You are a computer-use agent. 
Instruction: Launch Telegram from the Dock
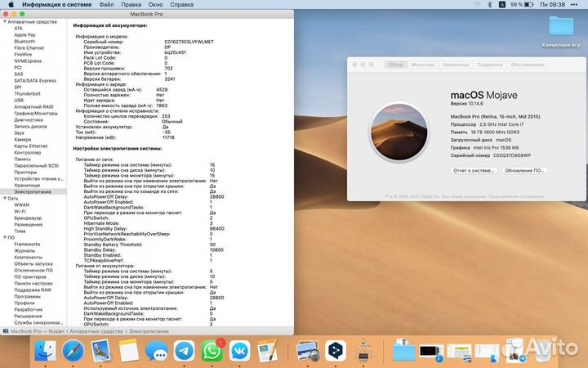pos(184,351)
